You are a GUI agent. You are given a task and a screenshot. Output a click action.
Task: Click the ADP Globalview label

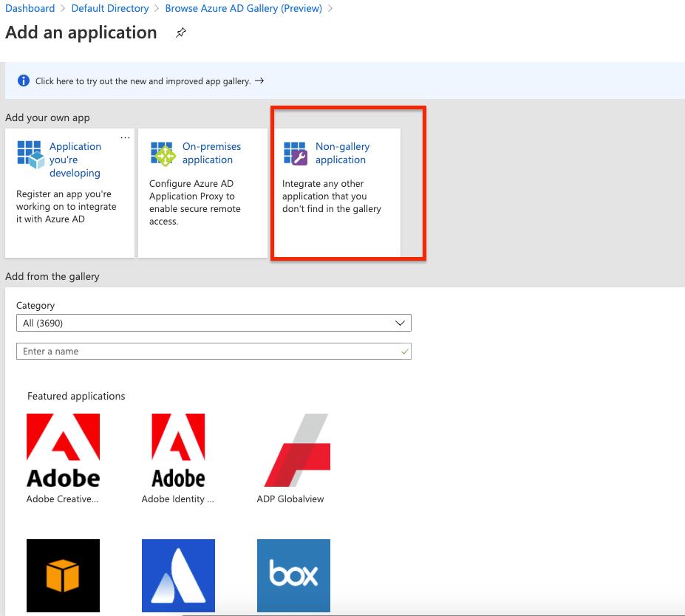[x=290, y=499]
